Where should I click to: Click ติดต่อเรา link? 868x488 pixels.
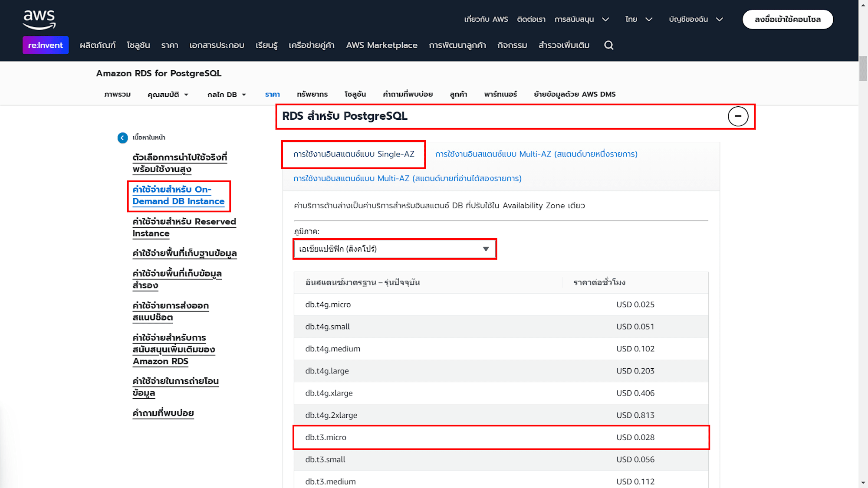pyautogui.click(x=531, y=19)
